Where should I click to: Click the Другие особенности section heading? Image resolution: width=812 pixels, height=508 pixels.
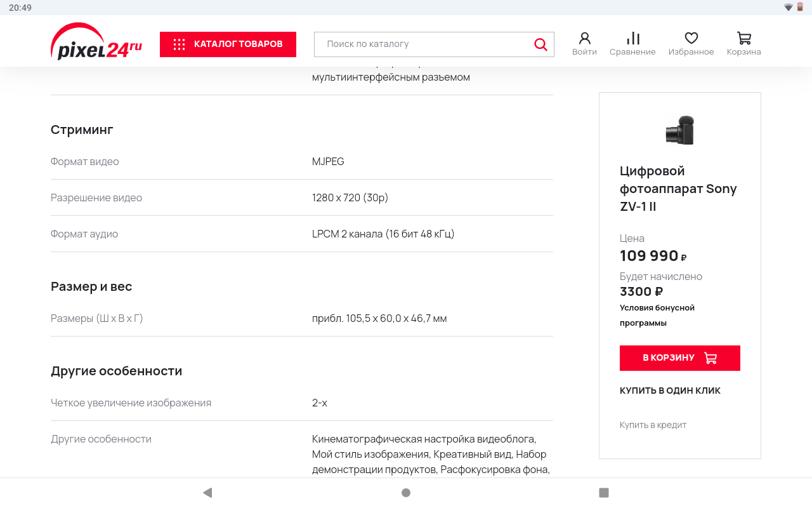(117, 371)
